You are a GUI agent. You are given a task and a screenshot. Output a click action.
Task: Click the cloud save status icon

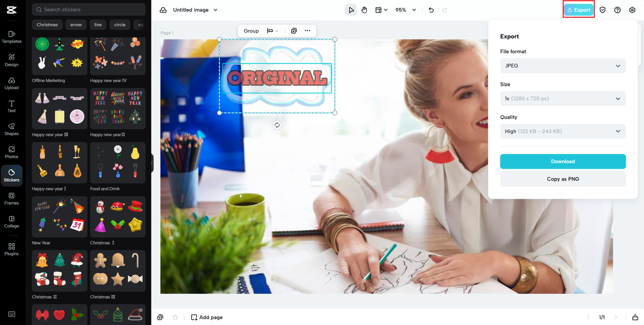pos(163,10)
